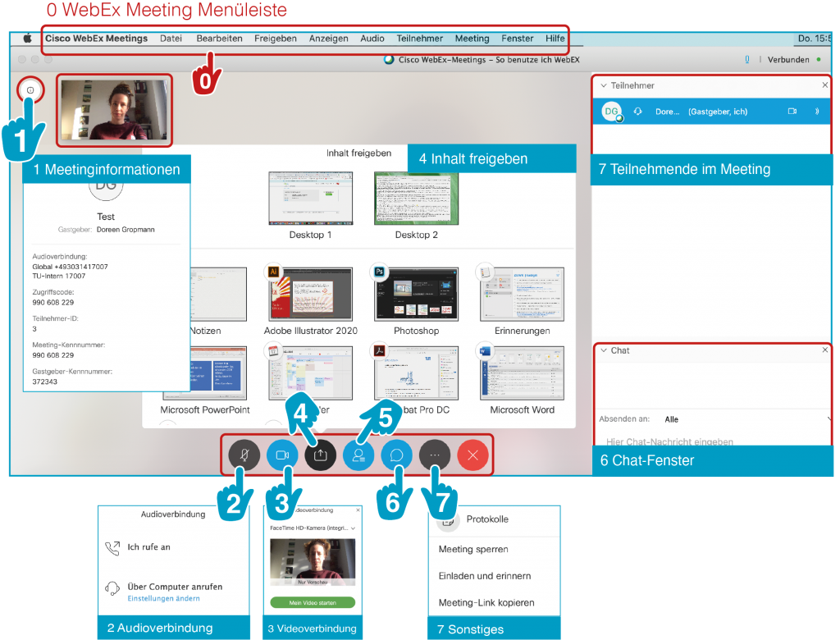Click the Einstellungen ändern link

point(163,598)
